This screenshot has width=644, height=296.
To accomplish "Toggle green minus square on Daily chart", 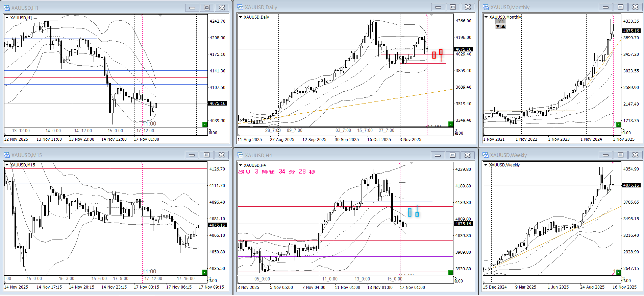I will click(x=451, y=124).
